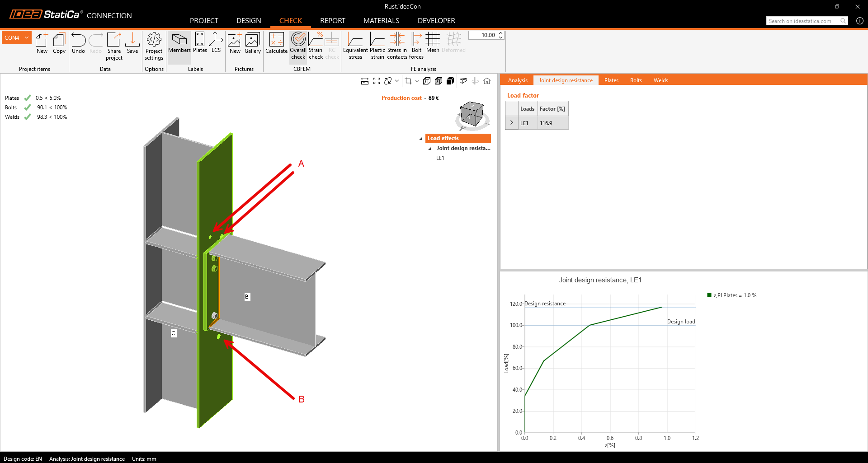Show Plastic strain results
This screenshot has width=868, height=463.
377,46
